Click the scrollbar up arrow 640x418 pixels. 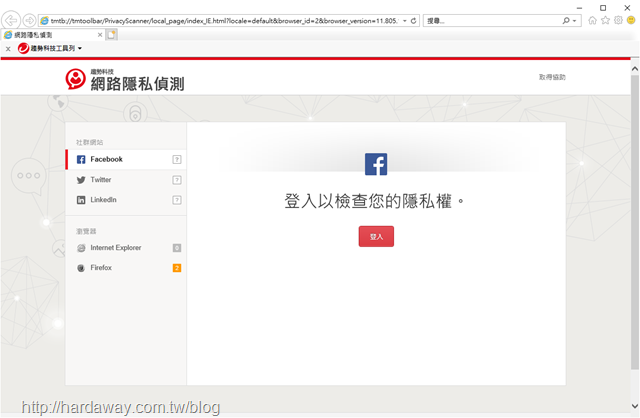pyautogui.click(x=635, y=69)
